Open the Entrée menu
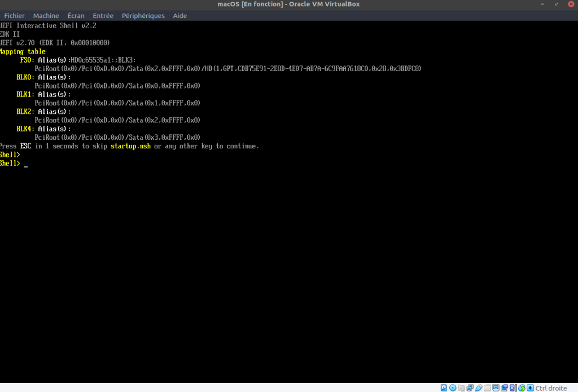Viewport: 578px width, 392px height. 103,16
